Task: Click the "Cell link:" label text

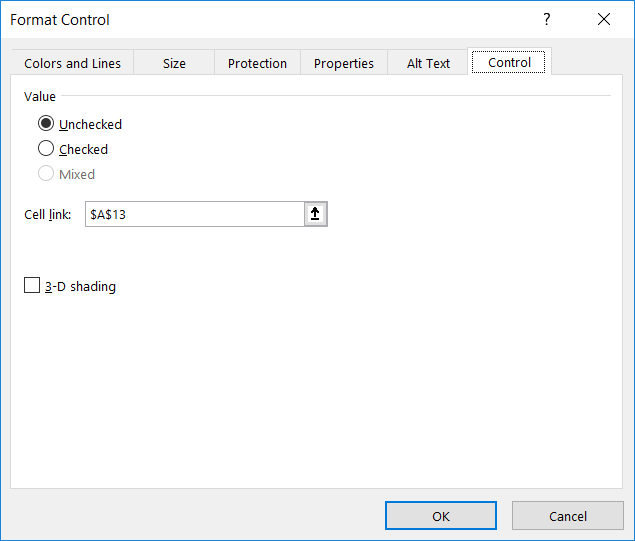Action: 48,214
